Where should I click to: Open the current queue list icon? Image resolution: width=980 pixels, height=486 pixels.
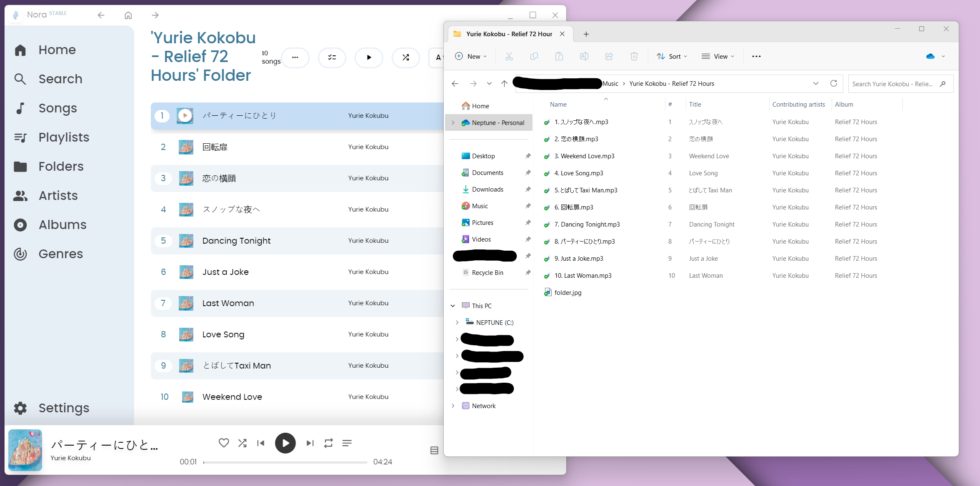coord(347,443)
